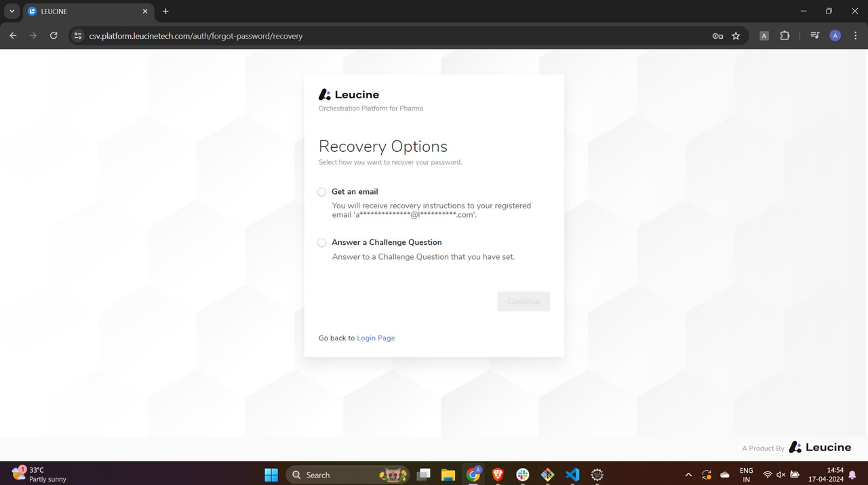Click the Chrome taskbar icon

point(473,475)
